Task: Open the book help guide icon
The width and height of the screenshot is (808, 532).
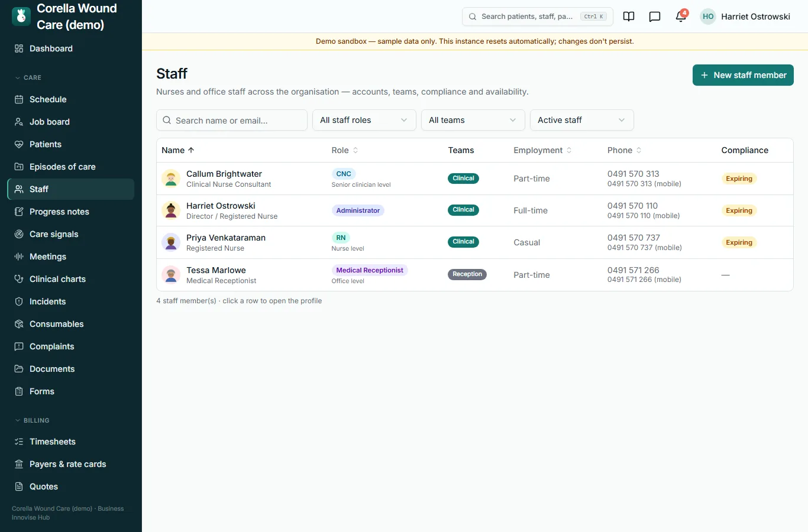Action: [629, 17]
